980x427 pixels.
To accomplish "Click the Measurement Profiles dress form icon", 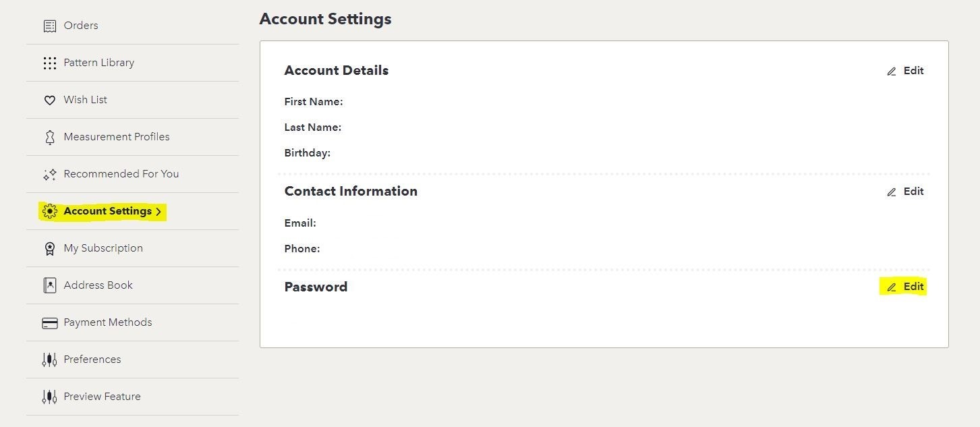I will click(49, 137).
